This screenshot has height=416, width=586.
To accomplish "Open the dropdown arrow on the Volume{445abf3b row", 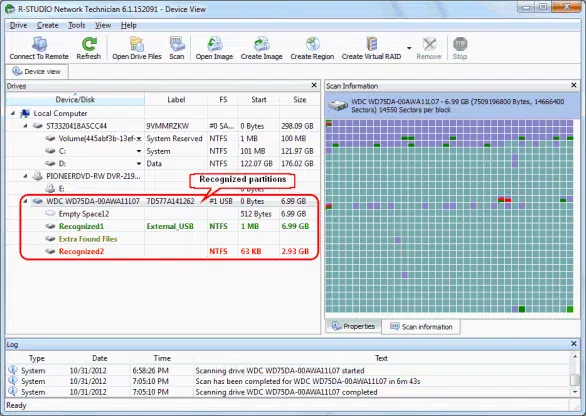I will [139, 139].
